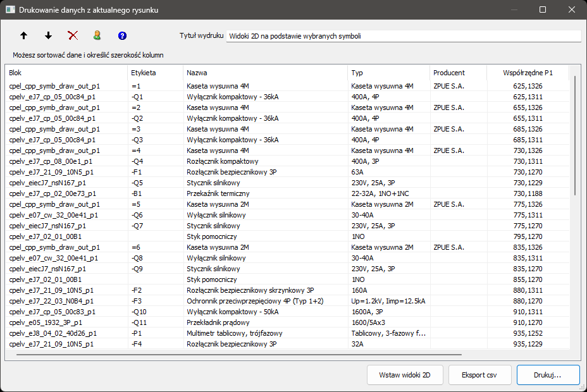Click the vertical scrollbar of the table
The height and width of the screenshot is (392, 587).
point(575,135)
